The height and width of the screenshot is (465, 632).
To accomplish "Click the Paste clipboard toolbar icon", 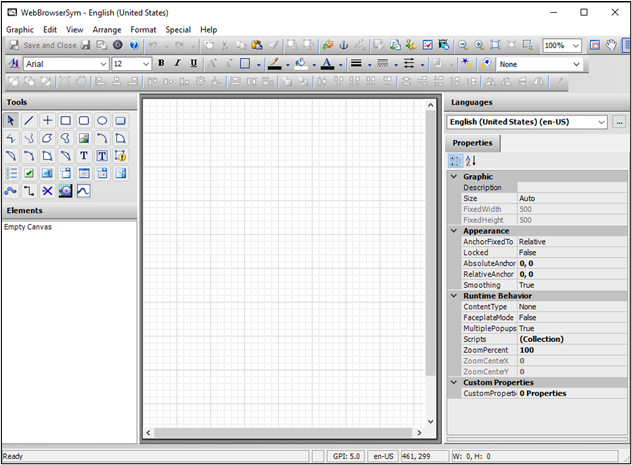I will tap(257, 45).
